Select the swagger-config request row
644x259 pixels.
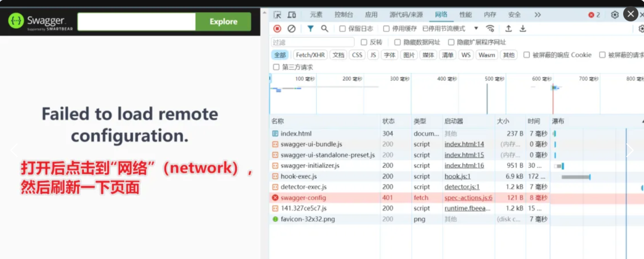(x=457, y=198)
